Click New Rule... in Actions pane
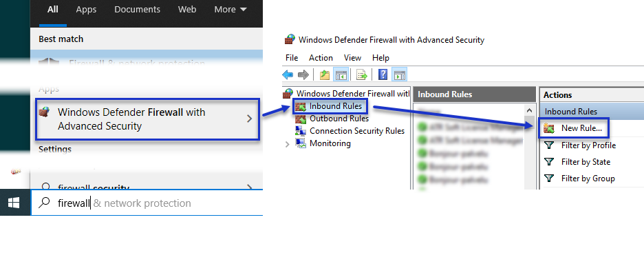 tap(581, 128)
